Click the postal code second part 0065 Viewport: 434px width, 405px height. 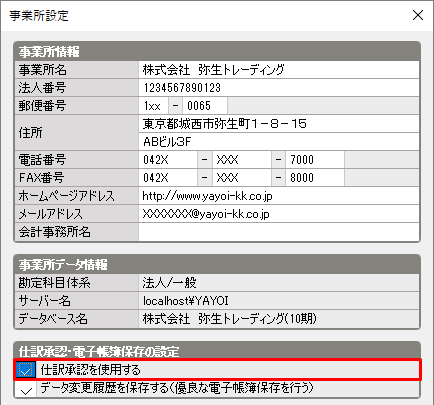(205, 106)
